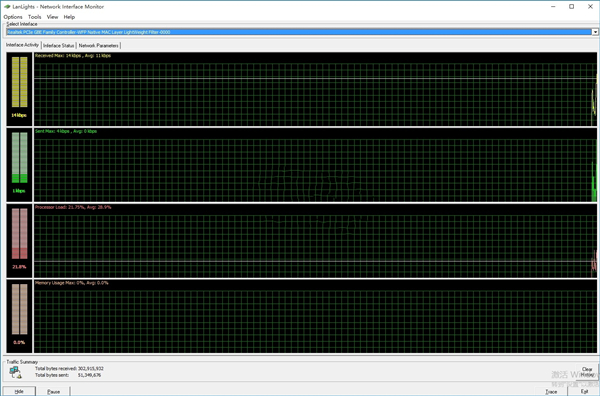The height and width of the screenshot is (396, 600).
Task: Open the Tools menu
Action: (34, 17)
